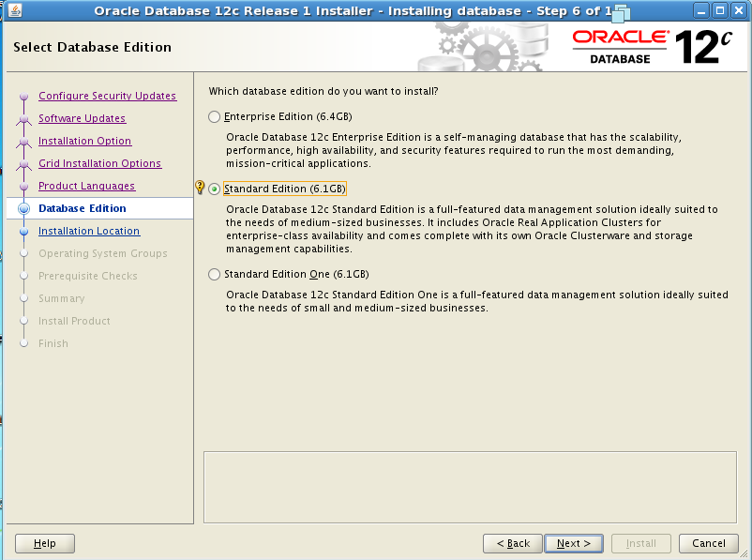Cancel the installer with Cancel button
Screen dimensions: 752x560
(x=708, y=543)
